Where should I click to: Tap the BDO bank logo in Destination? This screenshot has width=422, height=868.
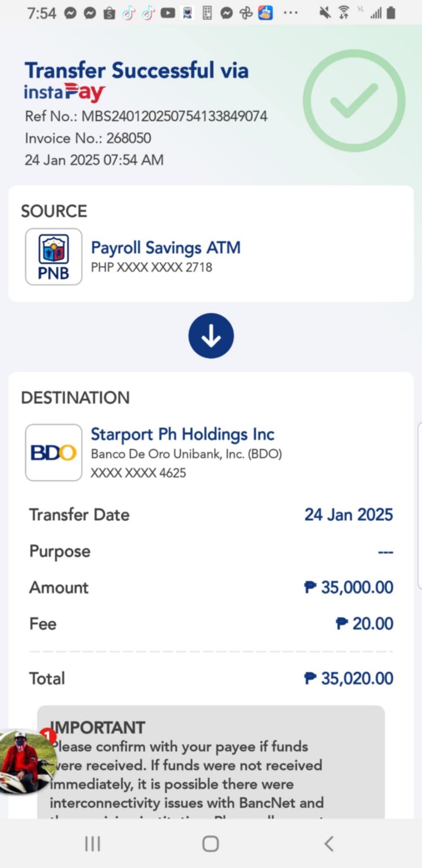[54, 452]
